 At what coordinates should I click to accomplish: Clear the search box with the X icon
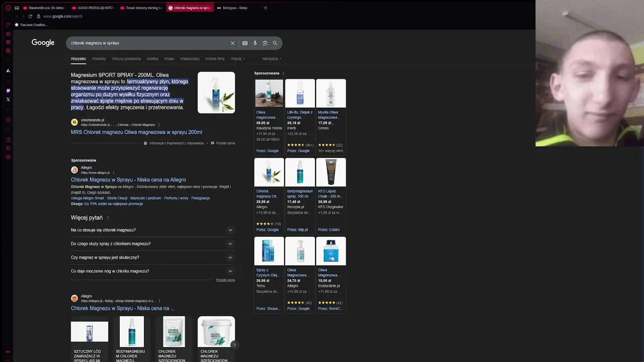(232, 43)
